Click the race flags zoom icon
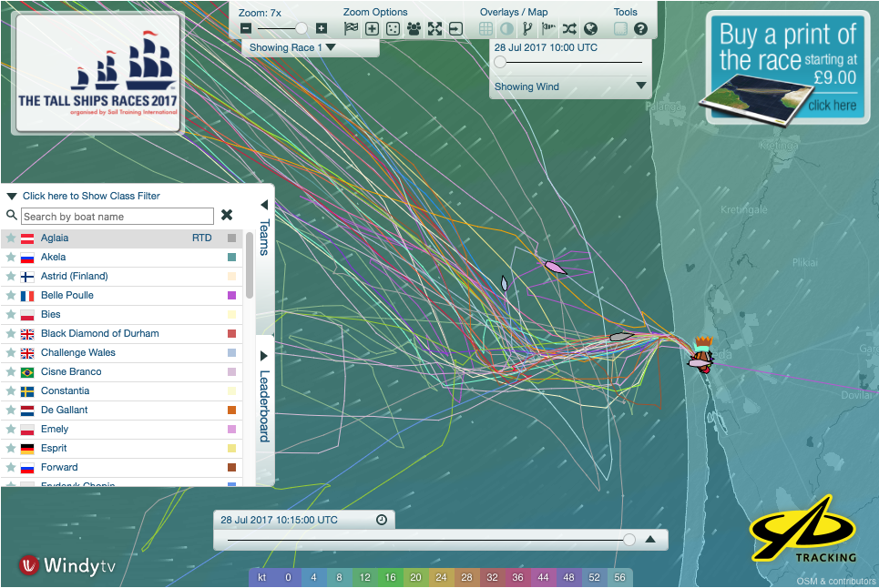 tap(351, 29)
